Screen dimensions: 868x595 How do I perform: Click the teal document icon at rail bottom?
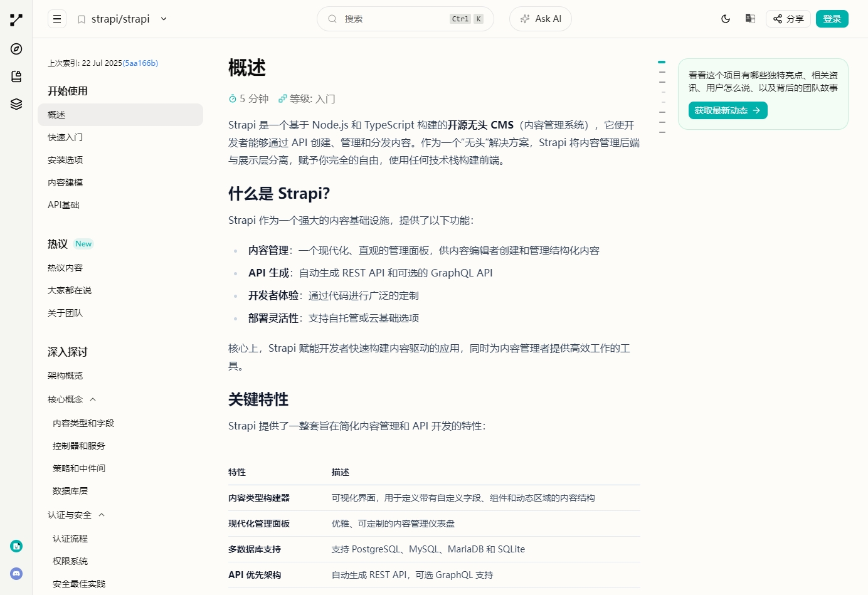[16, 546]
